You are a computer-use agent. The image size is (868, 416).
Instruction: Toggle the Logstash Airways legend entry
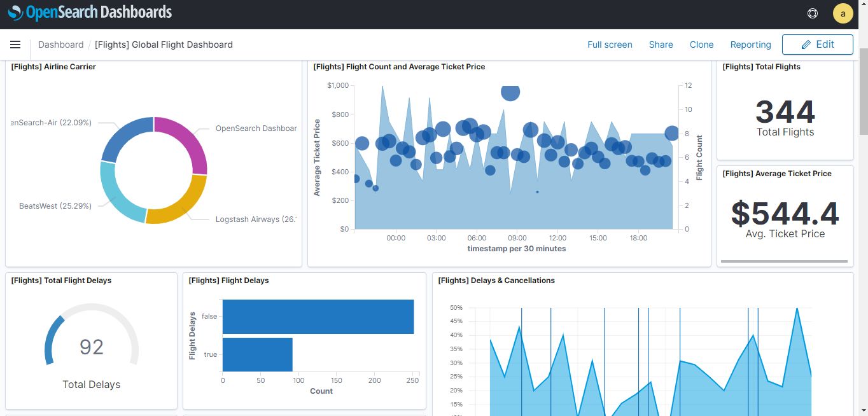[x=256, y=218]
